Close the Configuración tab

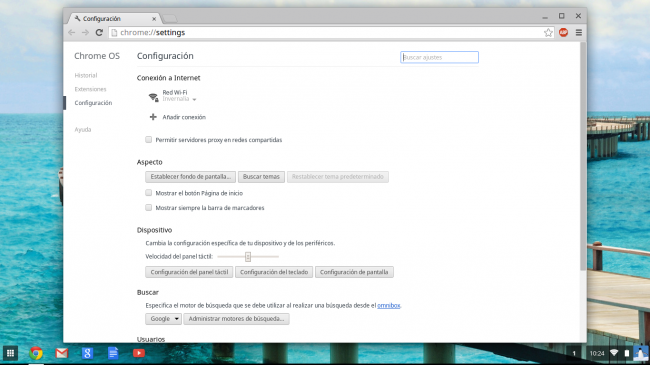click(x=154, y=19)
